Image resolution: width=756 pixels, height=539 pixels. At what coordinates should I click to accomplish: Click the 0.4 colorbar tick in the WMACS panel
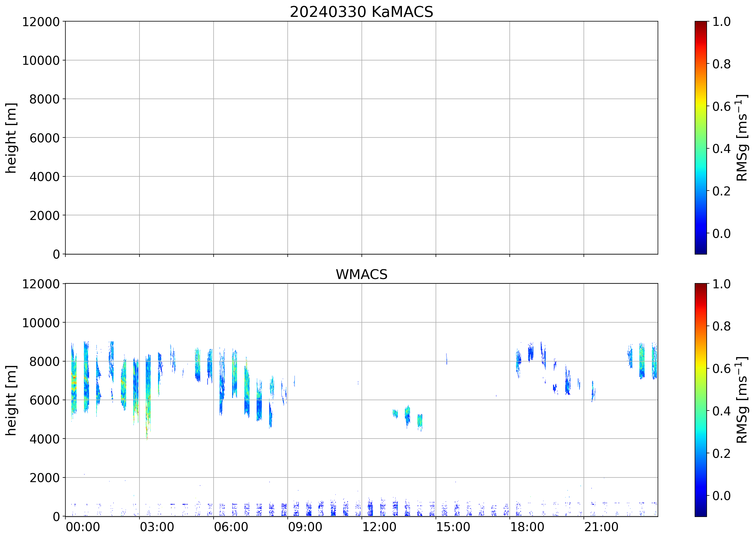pyautogui.click(x=721, y=411)
